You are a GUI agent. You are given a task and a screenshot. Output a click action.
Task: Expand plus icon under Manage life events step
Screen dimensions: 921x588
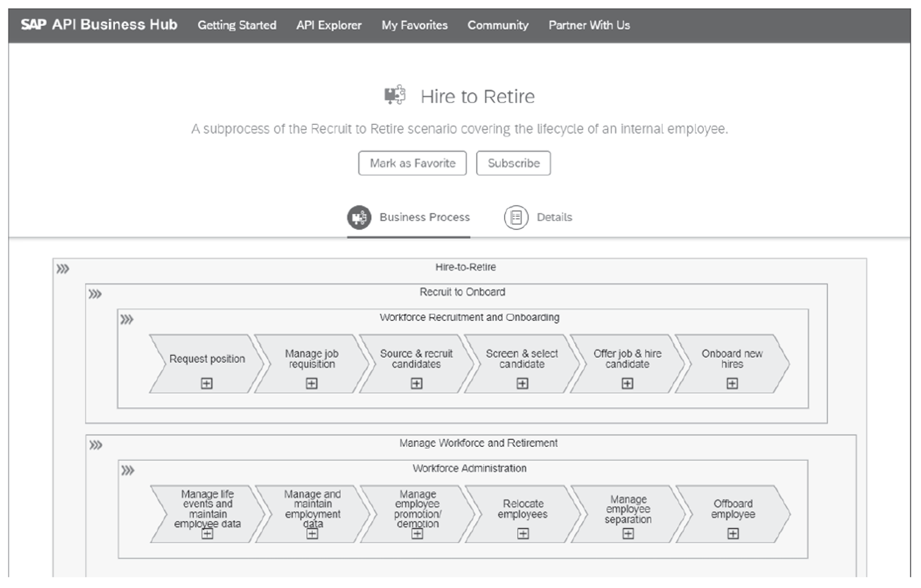click(207, 534)
